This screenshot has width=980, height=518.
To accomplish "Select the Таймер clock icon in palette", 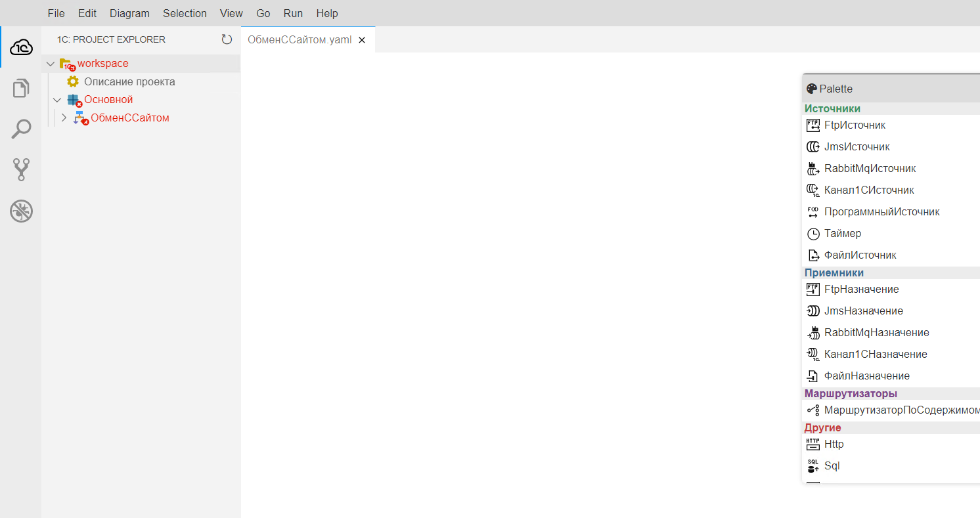I will pyautogui.click(x=813, y=234).
